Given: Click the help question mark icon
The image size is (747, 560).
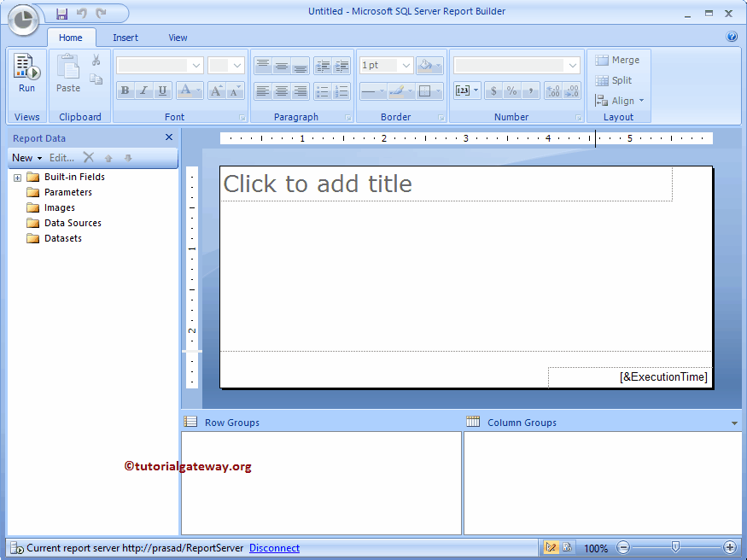Looking at the screenshot, I should (732, 36).
